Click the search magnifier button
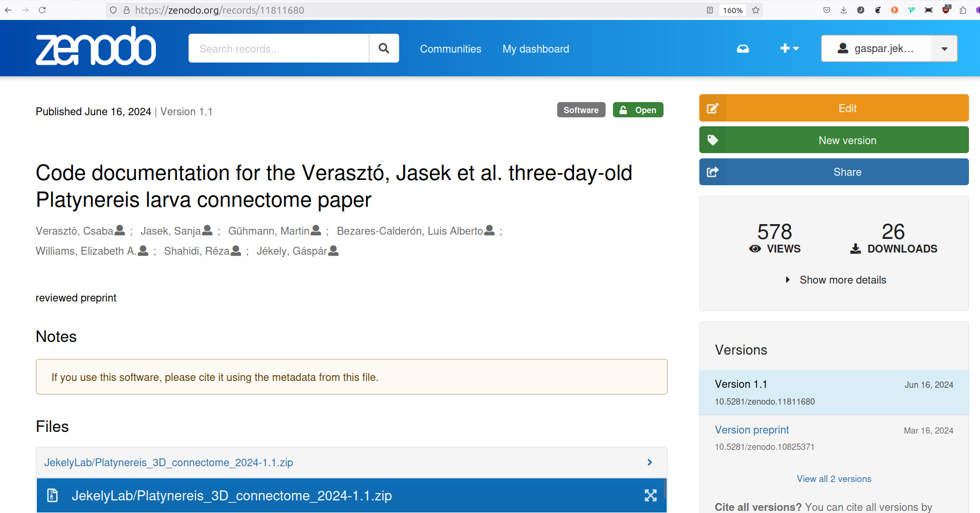Viewport: 980px width, 513px height. coord(384,48)
